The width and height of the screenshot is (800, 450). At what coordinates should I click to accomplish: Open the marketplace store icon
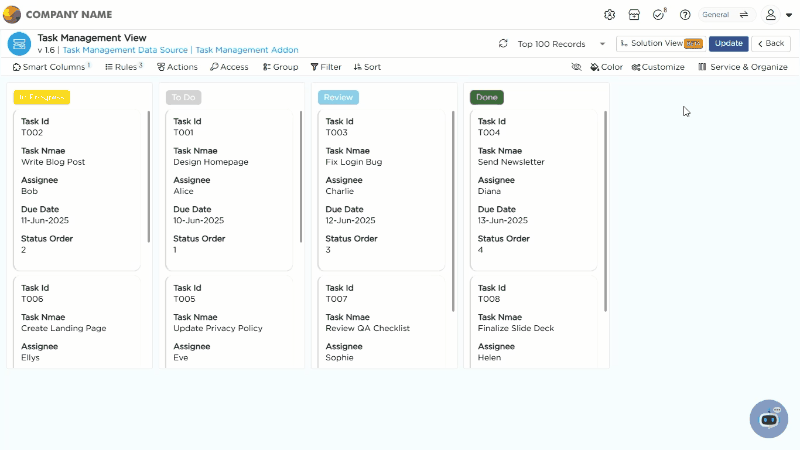[x=634, y=15]
